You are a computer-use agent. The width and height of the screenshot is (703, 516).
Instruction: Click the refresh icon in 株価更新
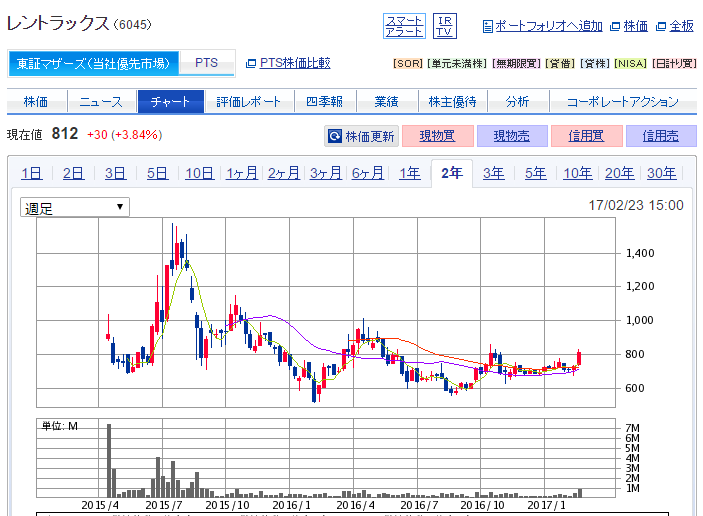[335, 136]
